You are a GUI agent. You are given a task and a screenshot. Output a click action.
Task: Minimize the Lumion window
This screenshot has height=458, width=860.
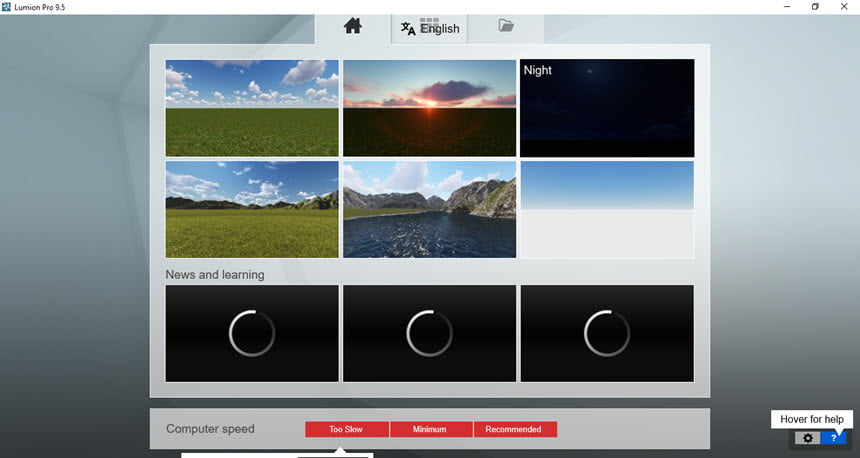tap(787, 7)
